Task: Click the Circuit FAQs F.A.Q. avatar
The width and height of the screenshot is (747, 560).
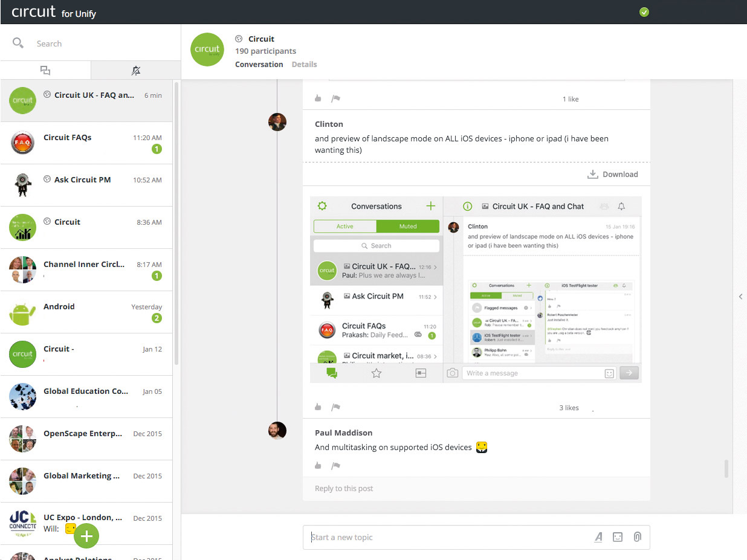Action: click(23, 143)
